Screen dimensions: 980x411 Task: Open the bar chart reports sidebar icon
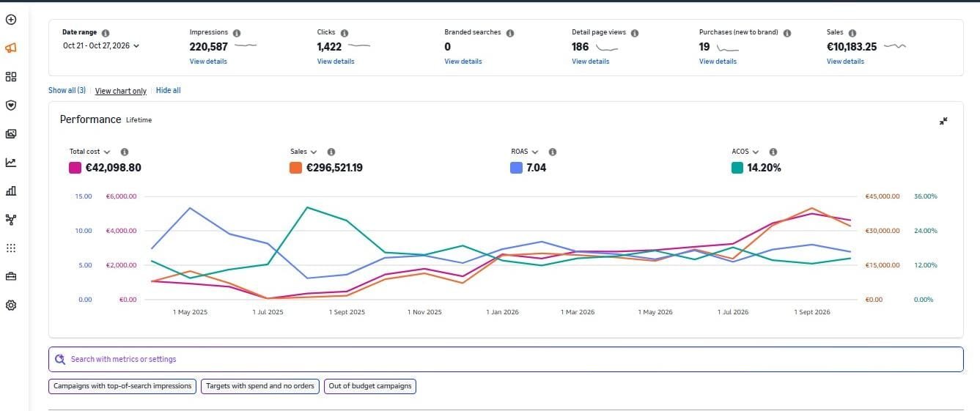(x=11, y=190)
